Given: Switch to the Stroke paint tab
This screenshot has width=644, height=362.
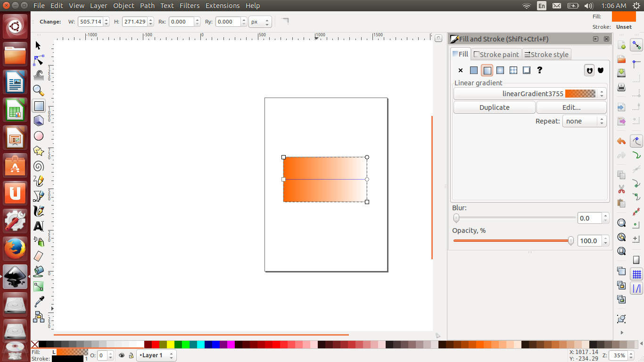Looking at the screenshot, I should tap(496, 54).
